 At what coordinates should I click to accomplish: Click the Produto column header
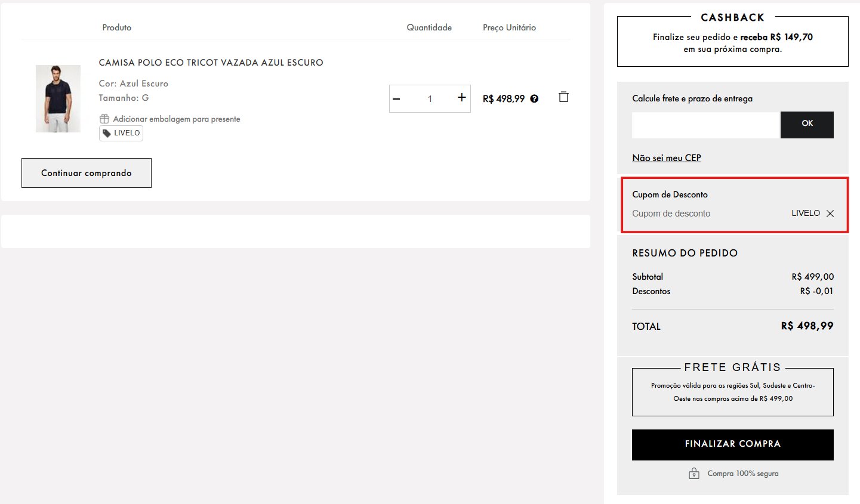click(x=117, y=27)
